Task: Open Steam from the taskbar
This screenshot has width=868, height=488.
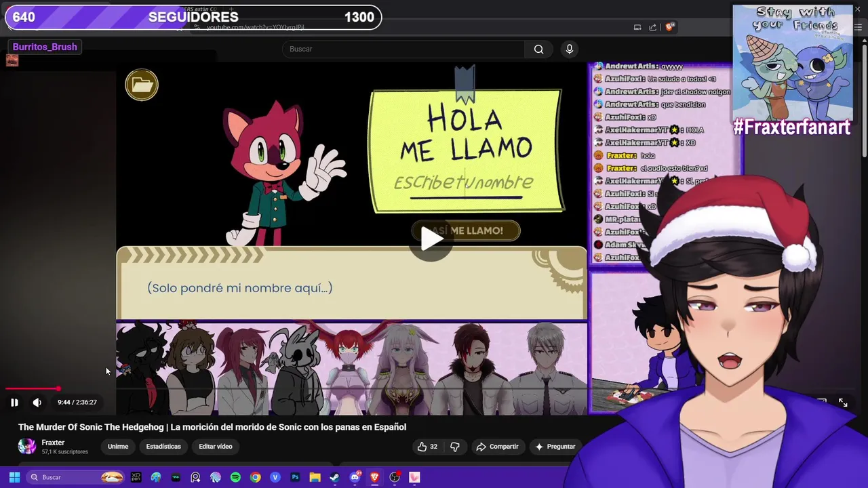Action: (334, 477)
